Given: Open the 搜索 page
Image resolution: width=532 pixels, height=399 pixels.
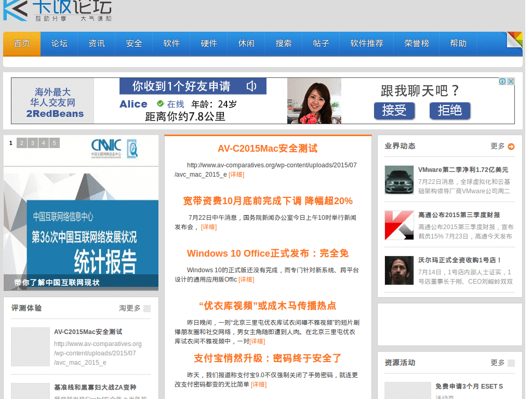Looking at the screenshot, I should pos(284,44).
